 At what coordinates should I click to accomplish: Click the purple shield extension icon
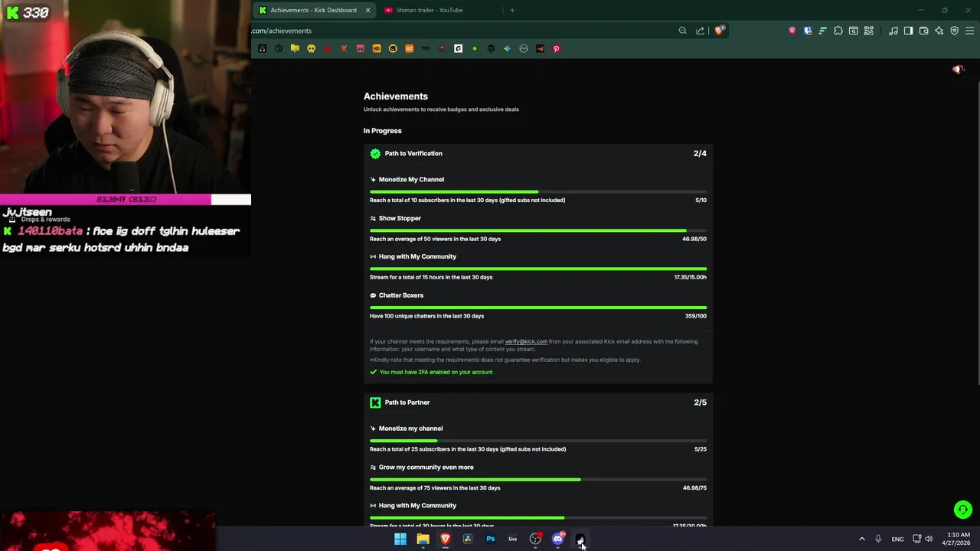pyautogui.click(x=792, y=31)
